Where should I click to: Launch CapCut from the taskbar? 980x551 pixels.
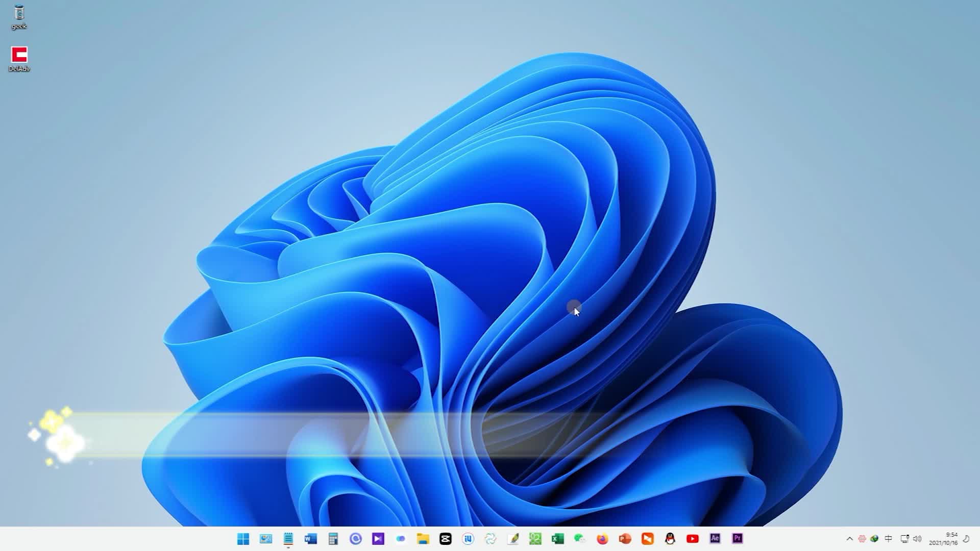coord(445,539)
